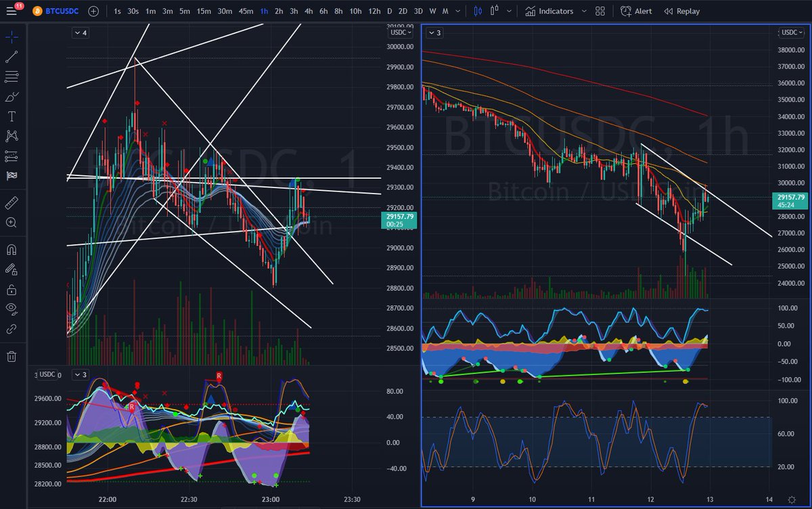Open USDC currency dropdown on left chart
Screen dimensions: 812x509
(399, 32)
